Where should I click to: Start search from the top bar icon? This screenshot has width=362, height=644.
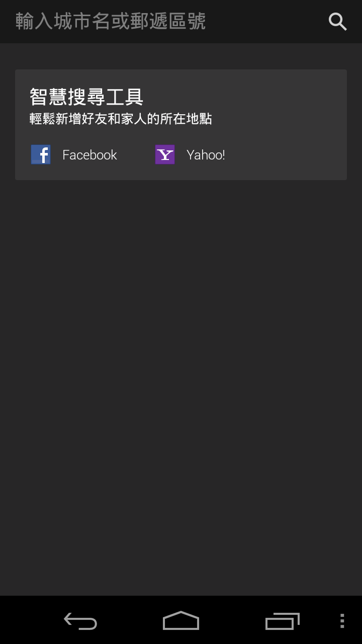pyautogui.click(x=337, y=22)
